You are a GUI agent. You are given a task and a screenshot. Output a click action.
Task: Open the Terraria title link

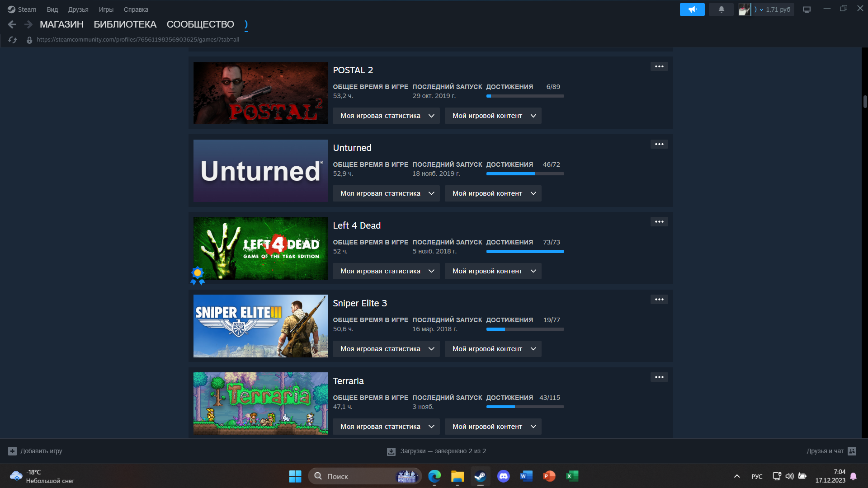pyautogui.click(x=348, y=381)
